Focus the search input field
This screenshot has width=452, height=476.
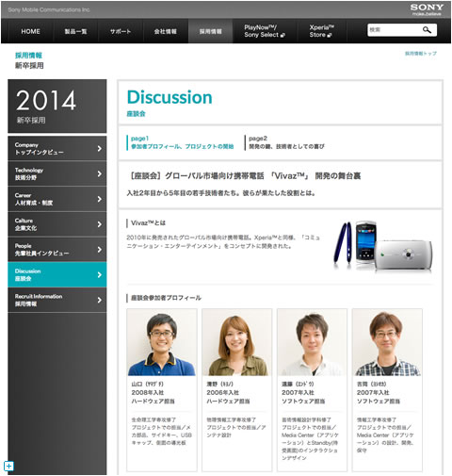(395, 30)
